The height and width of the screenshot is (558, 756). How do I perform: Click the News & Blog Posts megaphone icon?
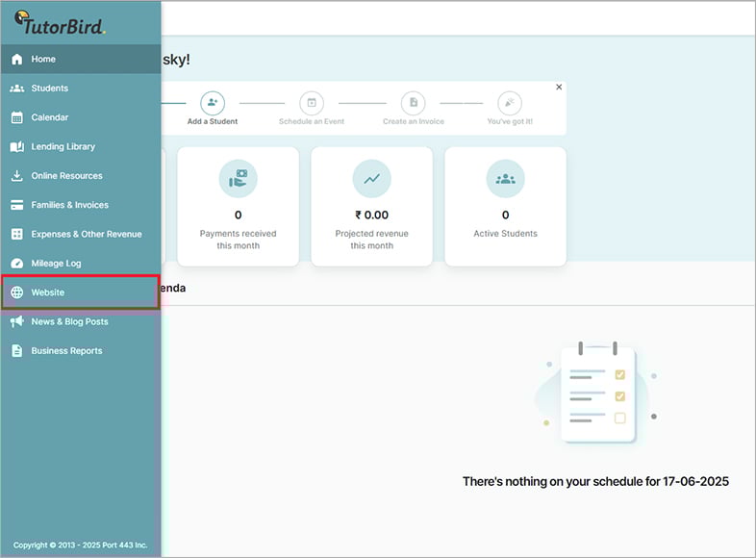(17, 321)
